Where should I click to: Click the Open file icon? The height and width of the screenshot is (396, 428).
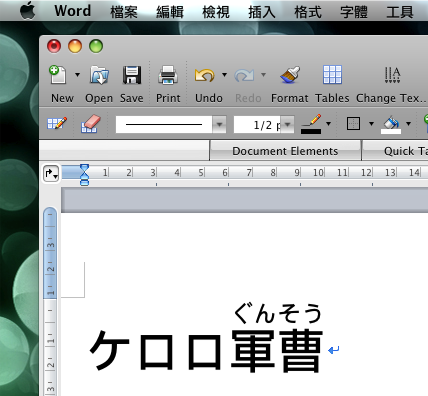pos(99,75)
